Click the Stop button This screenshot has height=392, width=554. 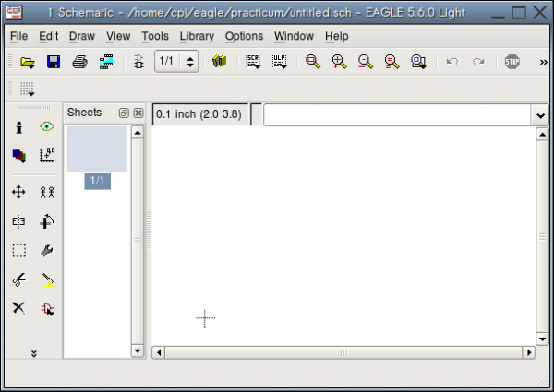pos(512,62)
